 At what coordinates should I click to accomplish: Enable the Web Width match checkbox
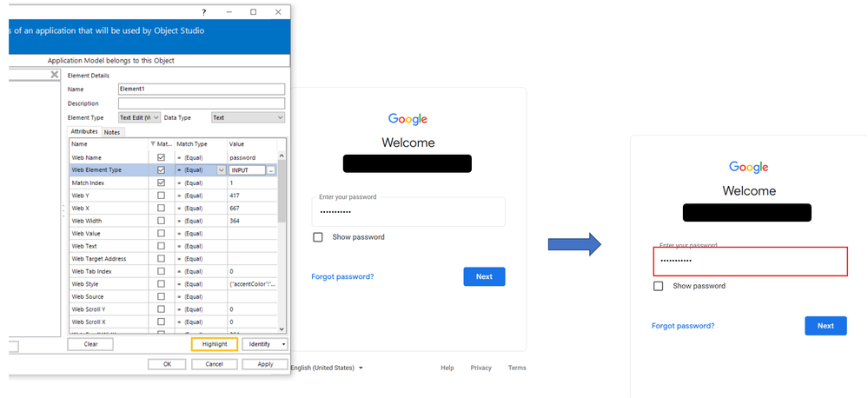pos(161,221)
